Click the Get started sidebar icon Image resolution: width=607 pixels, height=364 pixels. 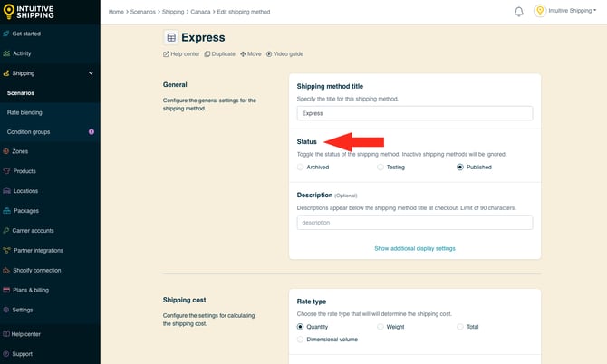pos(5,34)
